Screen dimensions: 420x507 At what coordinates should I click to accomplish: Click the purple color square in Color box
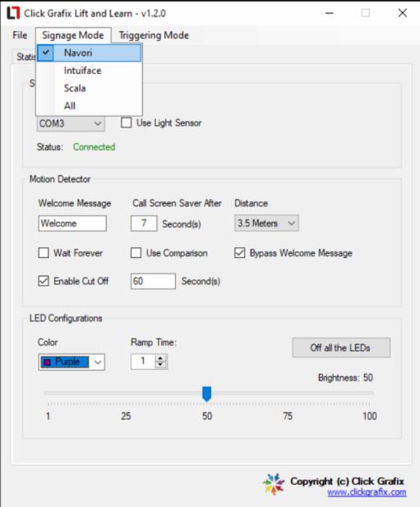tap(47, 362)
